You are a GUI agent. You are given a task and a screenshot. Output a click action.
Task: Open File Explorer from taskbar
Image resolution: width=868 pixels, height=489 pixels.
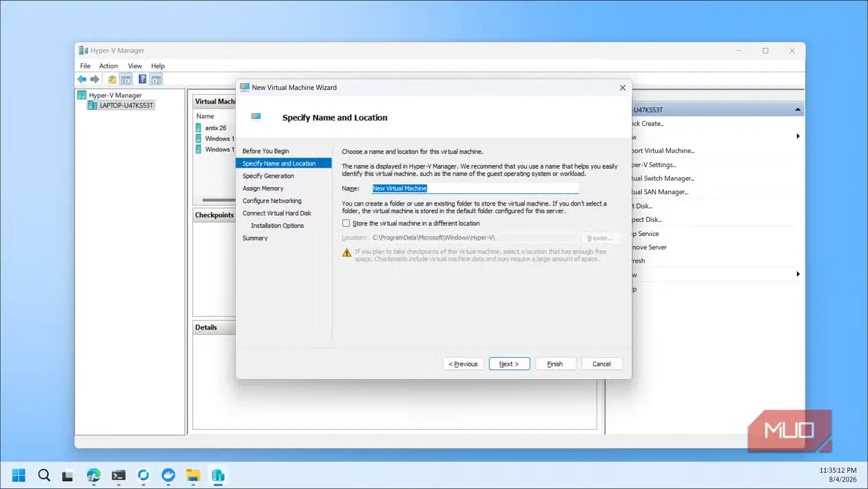click(x=193, y=476)
